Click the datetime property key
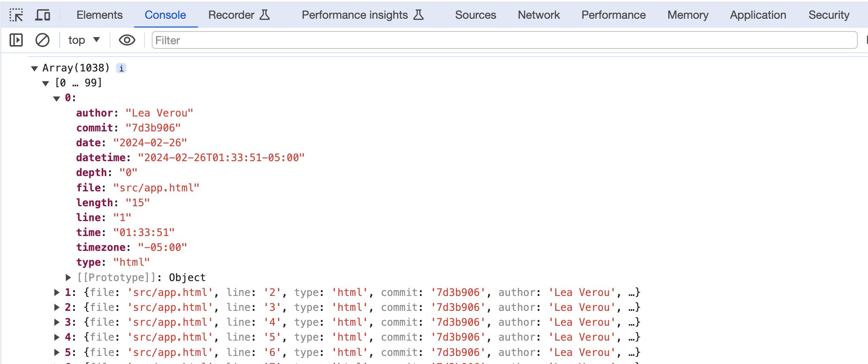This screenshot has height=364, width=868. point(101,158)
